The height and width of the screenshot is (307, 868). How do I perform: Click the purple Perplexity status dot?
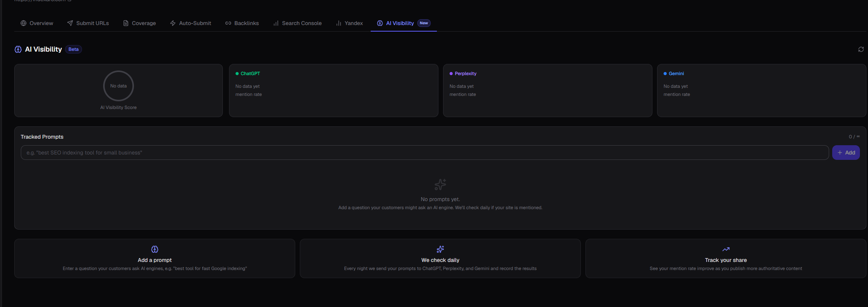coord(451,74)
